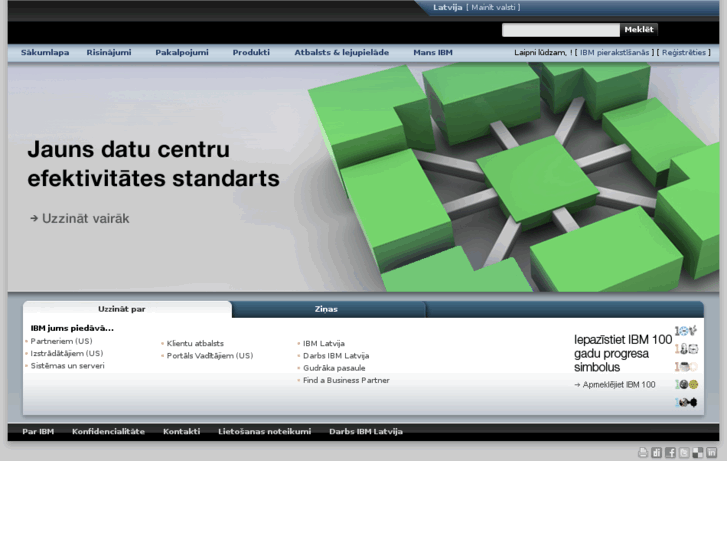Viewport: 727px width, 545px height.
Task: Click the Apmeklējiet IBM 100 link
Action: click(x=615, y=385)
